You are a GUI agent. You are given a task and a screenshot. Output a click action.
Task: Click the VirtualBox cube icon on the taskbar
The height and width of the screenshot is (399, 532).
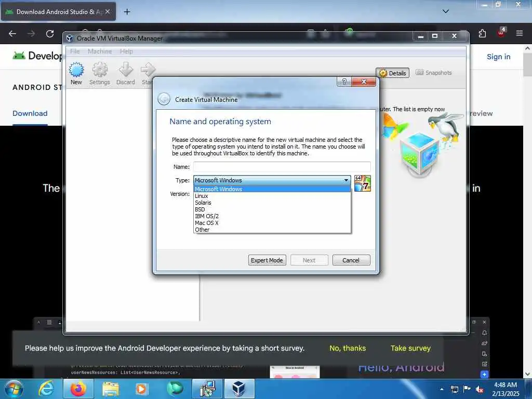coord(239,389)
